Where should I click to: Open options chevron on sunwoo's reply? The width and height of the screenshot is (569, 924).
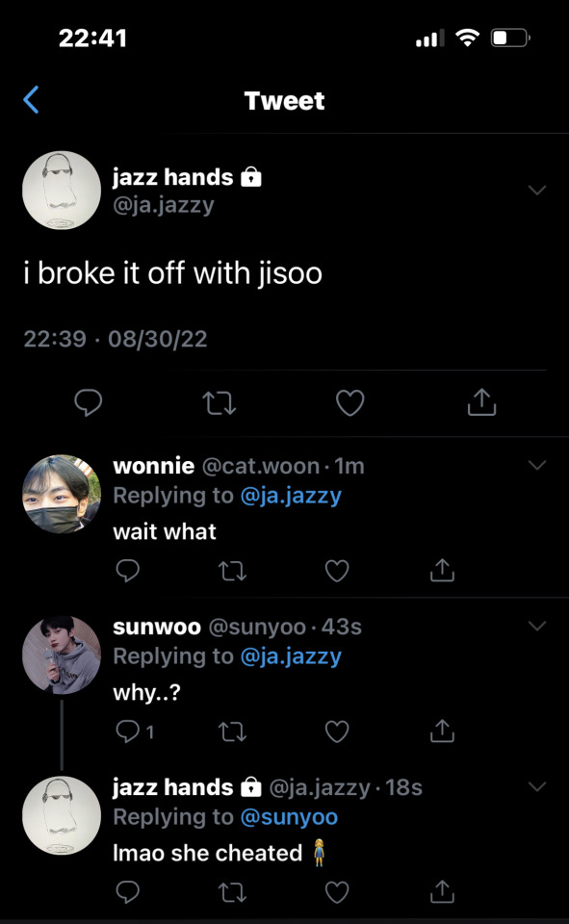pos(537,626)
